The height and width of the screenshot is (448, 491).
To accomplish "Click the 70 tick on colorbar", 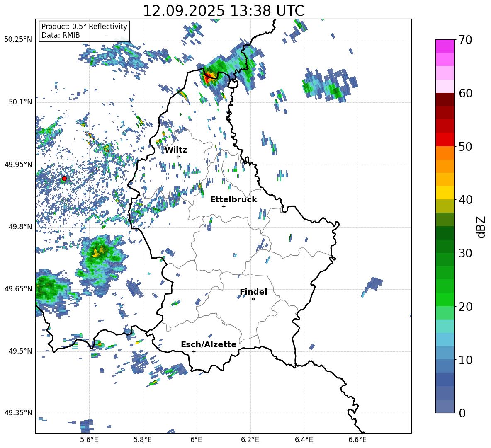I will point(465,40).
